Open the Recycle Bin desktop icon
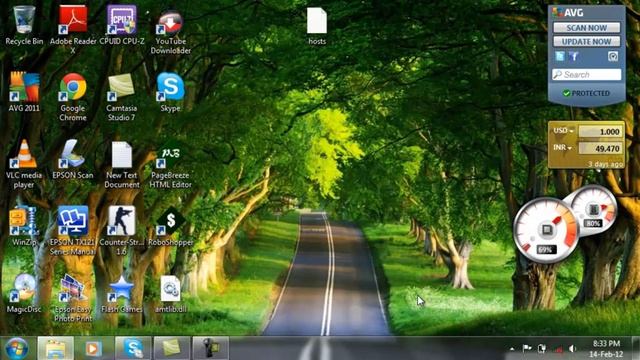 tap(24, 25)
